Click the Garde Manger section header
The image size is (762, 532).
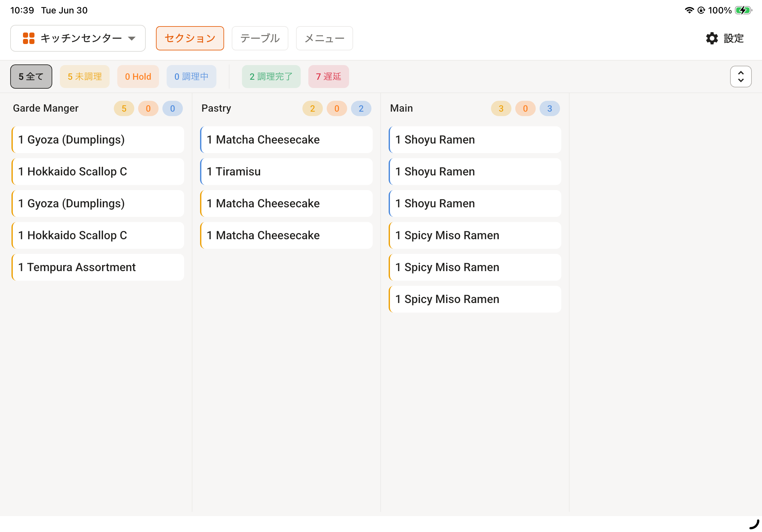point(46,108)
